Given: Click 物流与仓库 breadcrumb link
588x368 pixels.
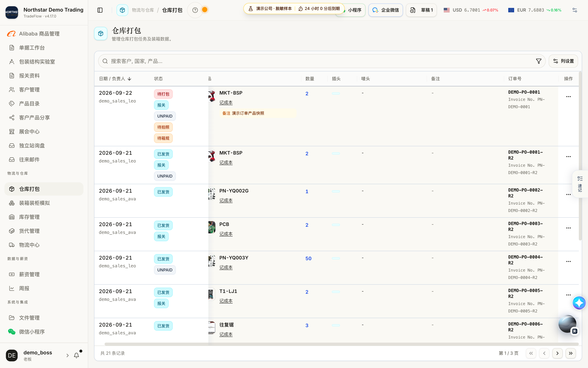Looking at the screenshot, I should [143, 10].
